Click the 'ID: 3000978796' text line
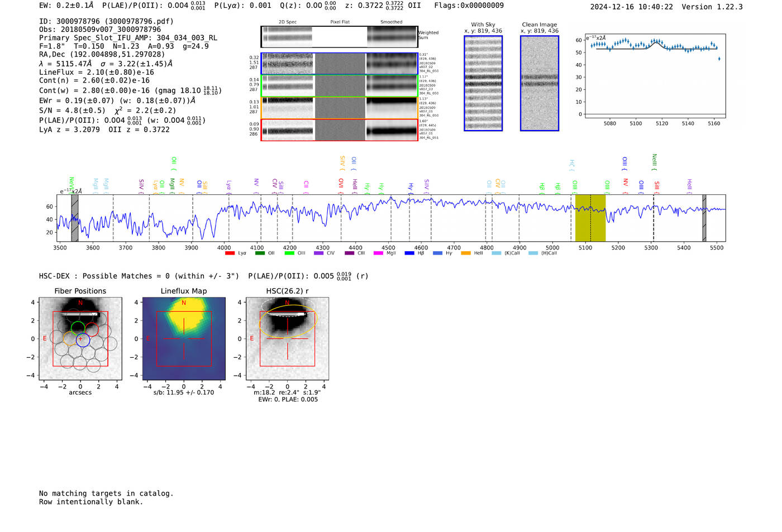782x532 pixels. tap(106, 21)
